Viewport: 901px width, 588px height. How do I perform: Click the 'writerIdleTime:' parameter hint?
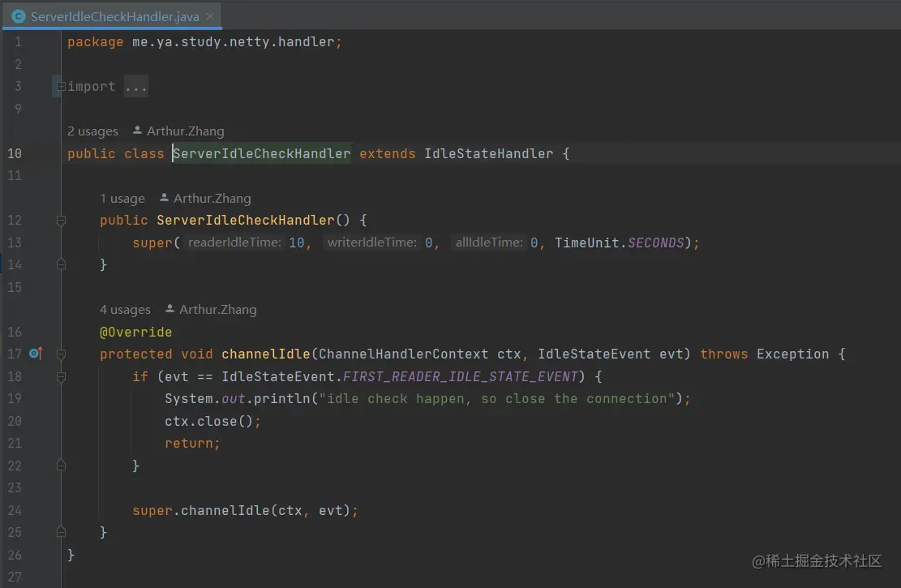point(371,242)
